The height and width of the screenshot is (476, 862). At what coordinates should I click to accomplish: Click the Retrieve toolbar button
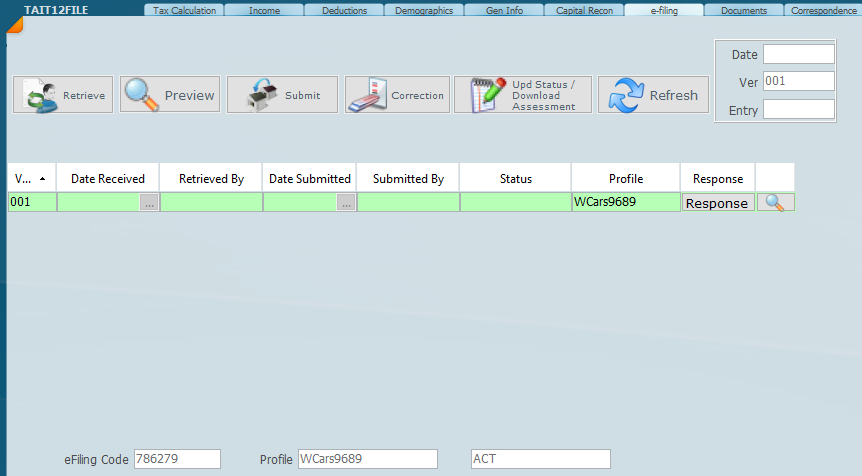tap(63, 95)
